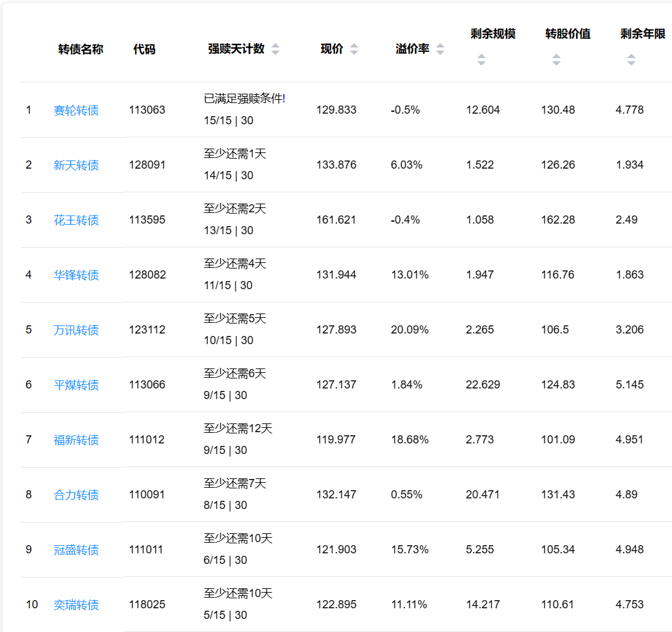This screenshot has width=672, height=632.
Task: Open 新天转债 details link
Action: [76, 165]
